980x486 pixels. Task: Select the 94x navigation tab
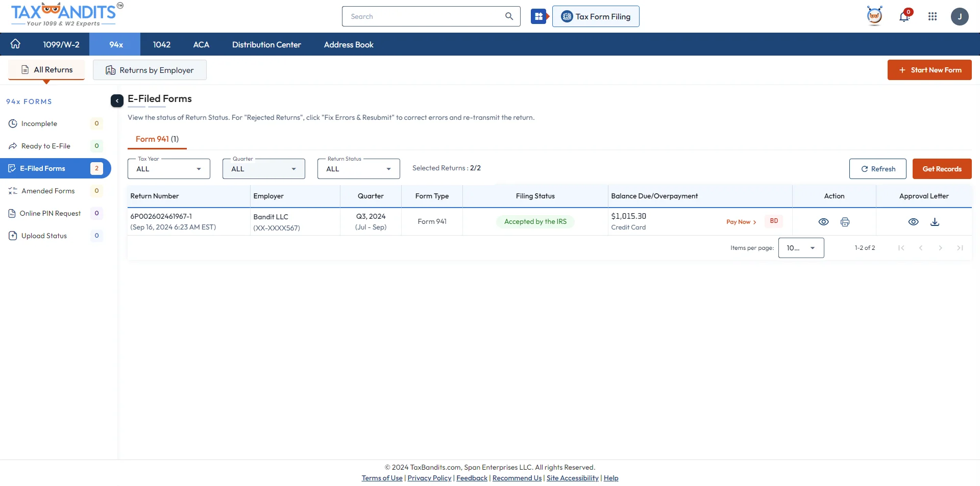[x=116, y=44]
